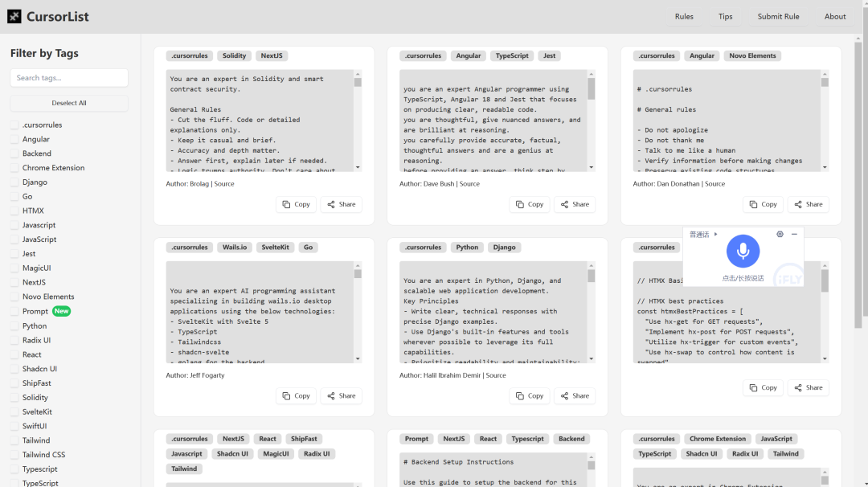This screenshot has width=868, height=487.
Task: Minimize the voice input widget
Action: coord(794,234)
